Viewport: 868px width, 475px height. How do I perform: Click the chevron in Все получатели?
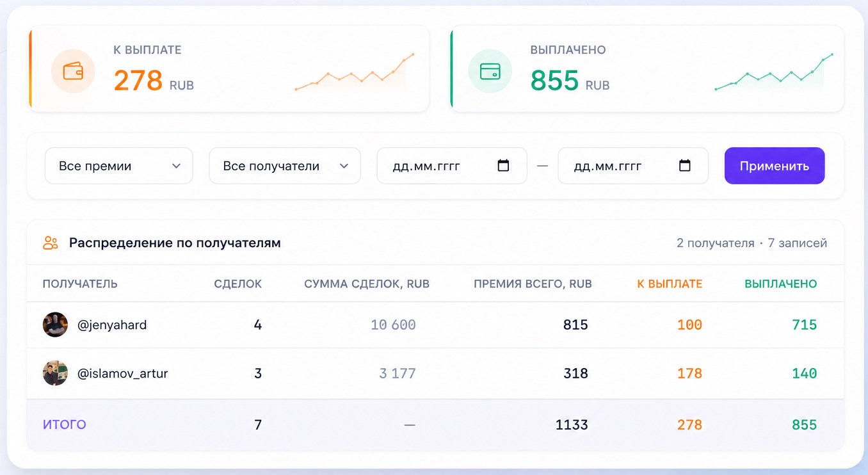344,166
